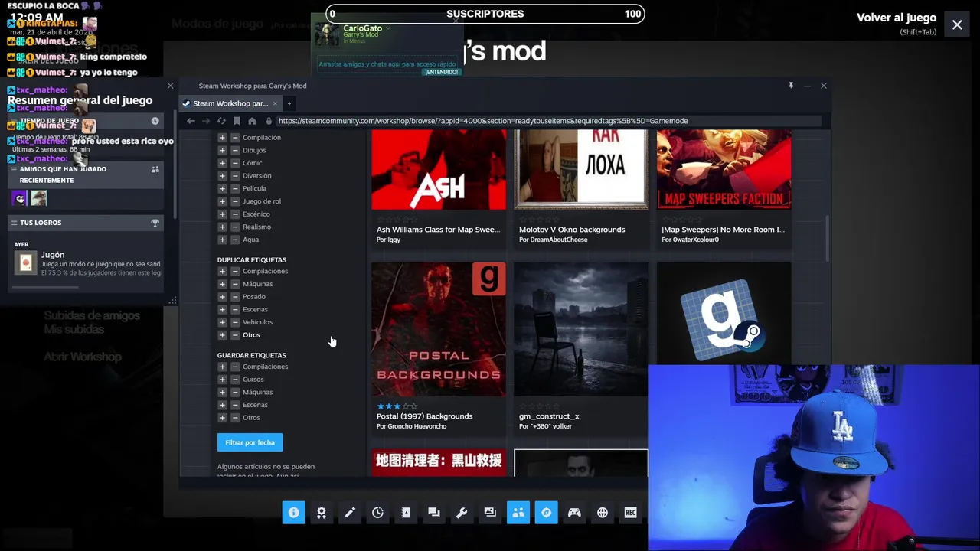Viewport: 980px width, 551px height.
Task: Click the trophy icon beside Tus Logros
Action: (155, 223)
